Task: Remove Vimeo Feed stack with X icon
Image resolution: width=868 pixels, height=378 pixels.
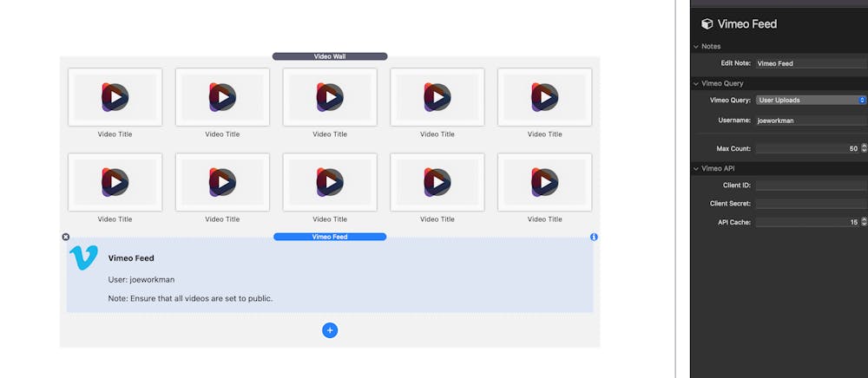Action: point(66,237)
